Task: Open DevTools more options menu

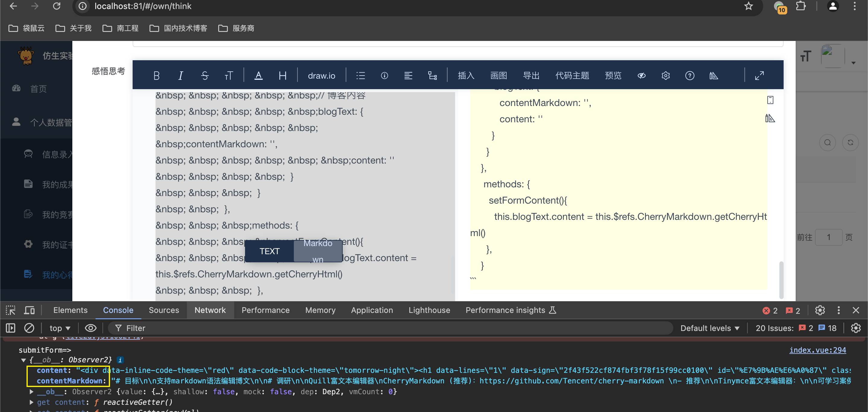Action: (839, 310)
